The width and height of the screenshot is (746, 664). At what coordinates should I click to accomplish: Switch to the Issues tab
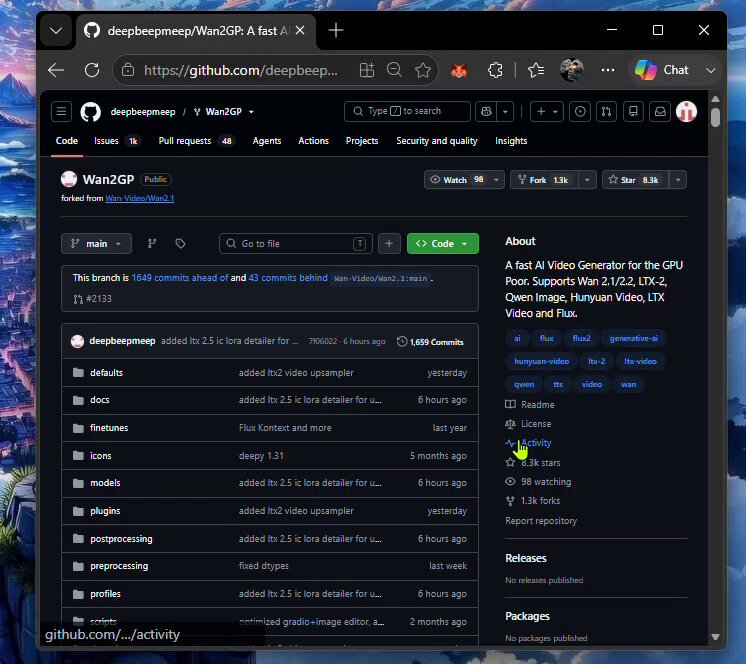pyautogui.click(x=116, y=141)
